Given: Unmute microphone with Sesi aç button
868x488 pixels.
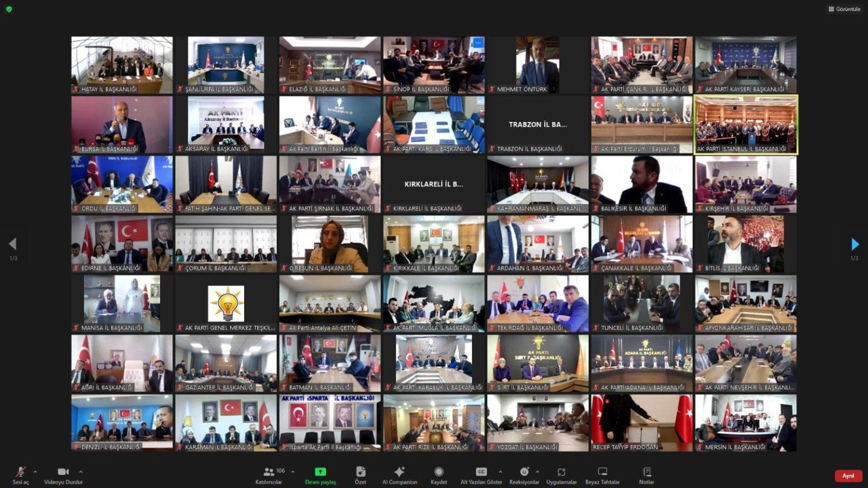Looking at the screenshot, I should (x=20, y=476).
